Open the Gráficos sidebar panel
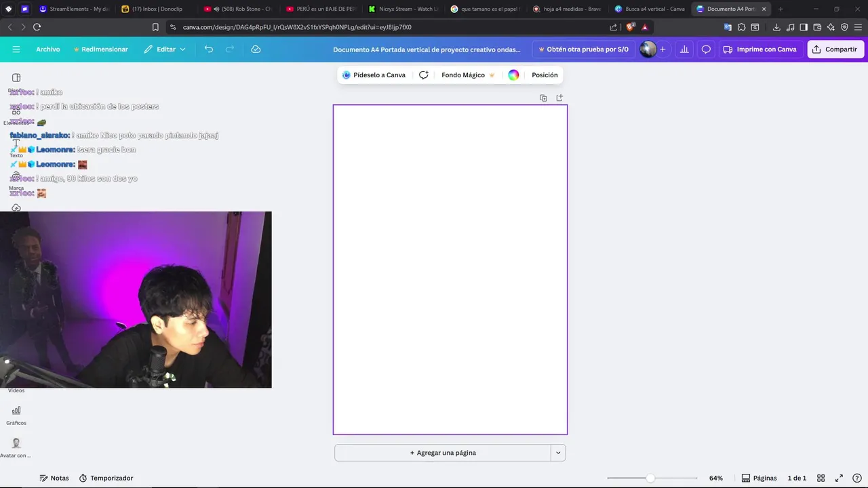Screen dimensions: 868x488 click(16, 415)
